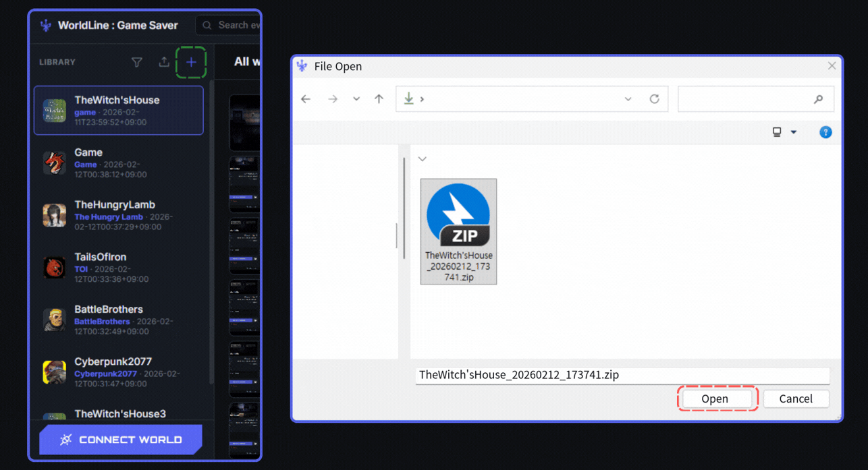Click TheWitch'sHouse game icon thumbnail
Viewport: 868px width, 470px height.
click(x=55, y=110)
